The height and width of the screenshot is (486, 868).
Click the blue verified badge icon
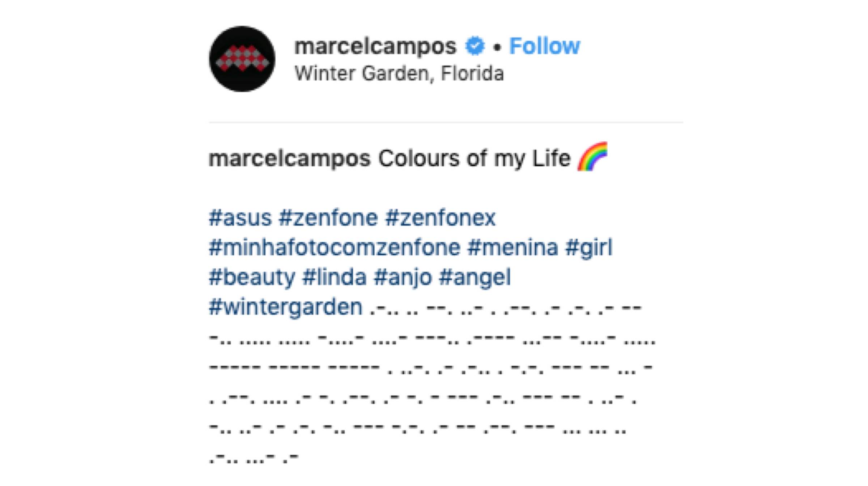(475, 46)
